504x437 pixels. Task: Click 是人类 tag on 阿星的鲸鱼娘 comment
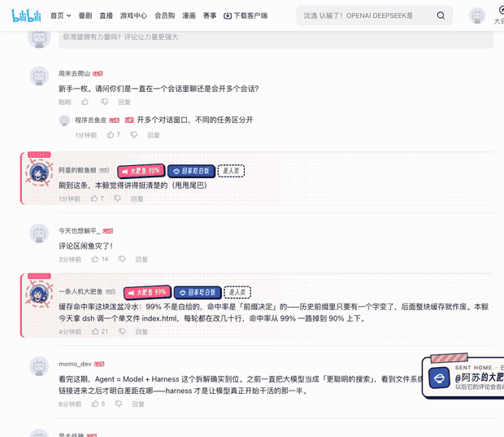pyautogui.click(x=231, y=171)
